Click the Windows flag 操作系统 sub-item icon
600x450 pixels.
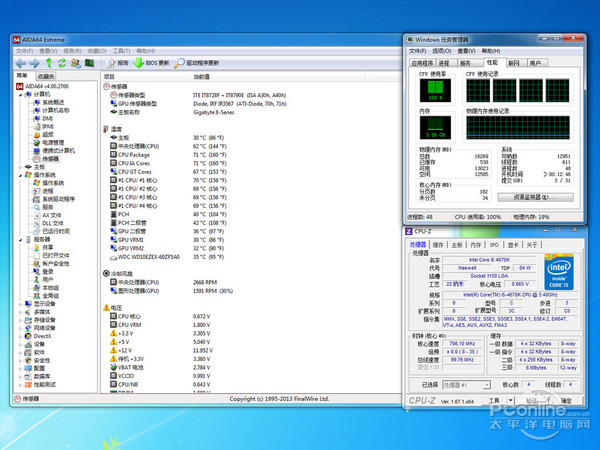pos(37,183)
